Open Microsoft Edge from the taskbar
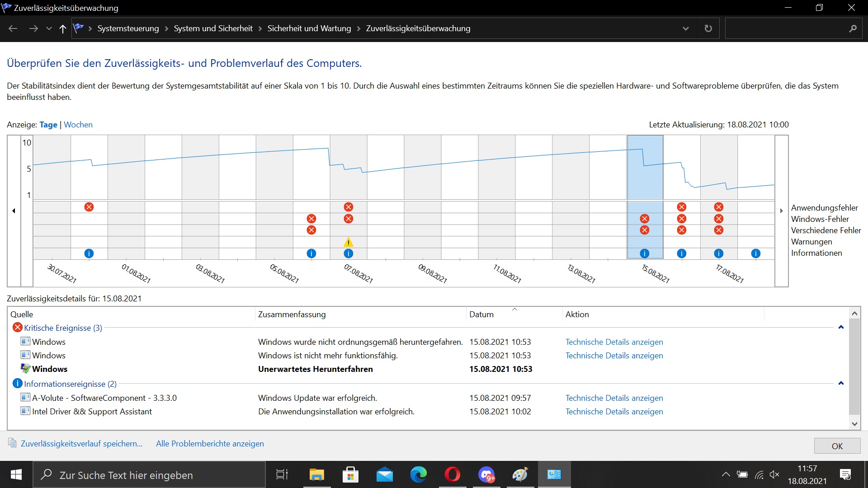The image size is (868, 488). point(418,474)
